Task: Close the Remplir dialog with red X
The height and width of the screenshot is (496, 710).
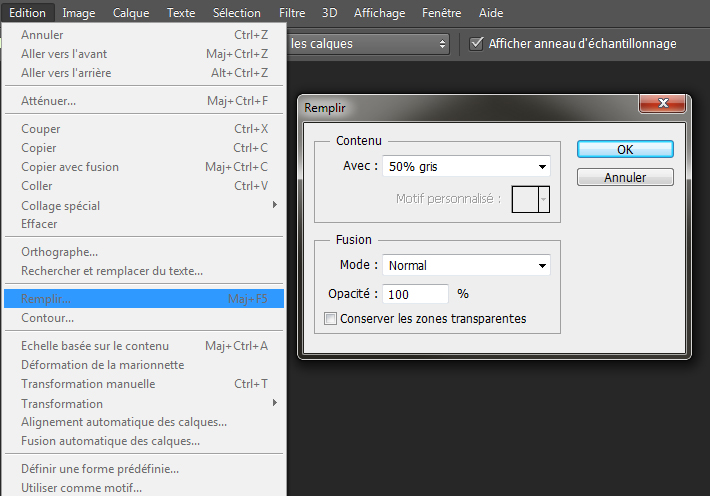Action: pyautogui.click(x=662, y=106)
